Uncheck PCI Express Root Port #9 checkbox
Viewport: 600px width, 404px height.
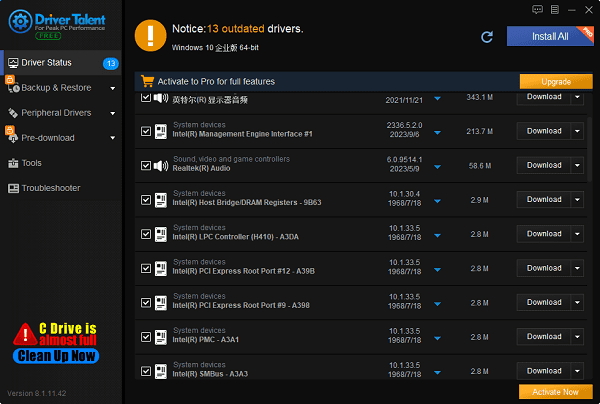(x=146, y=303)
